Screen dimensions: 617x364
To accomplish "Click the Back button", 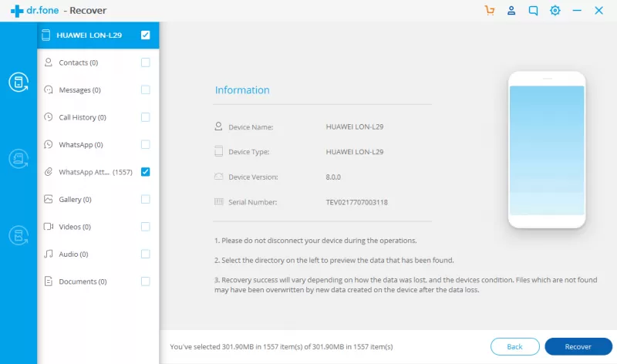I will coord(514,346).
